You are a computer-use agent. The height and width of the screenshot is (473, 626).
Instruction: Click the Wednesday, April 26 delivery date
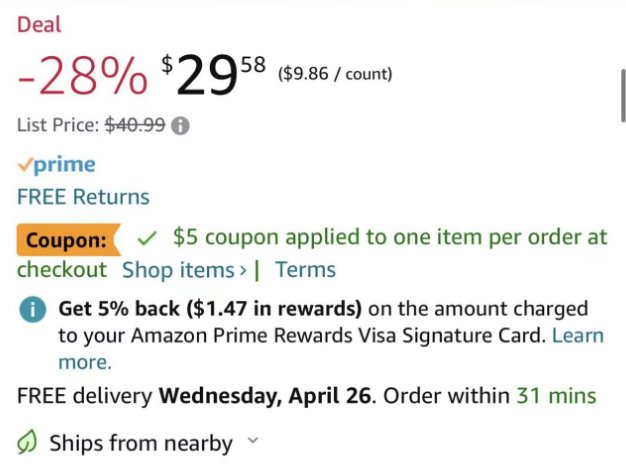tap(265, 396)
